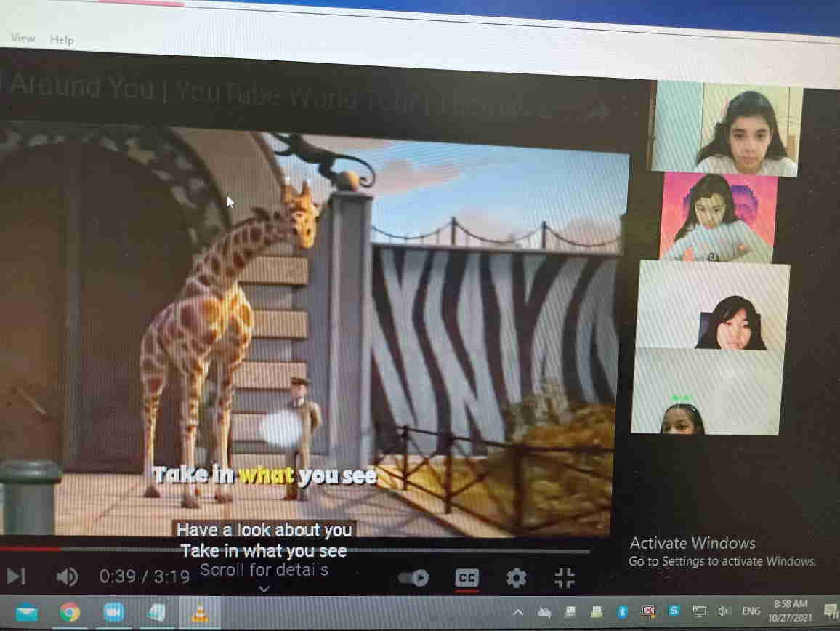
Task: Click the Bluetooth tray icon
Action: [x=622, y=611]
